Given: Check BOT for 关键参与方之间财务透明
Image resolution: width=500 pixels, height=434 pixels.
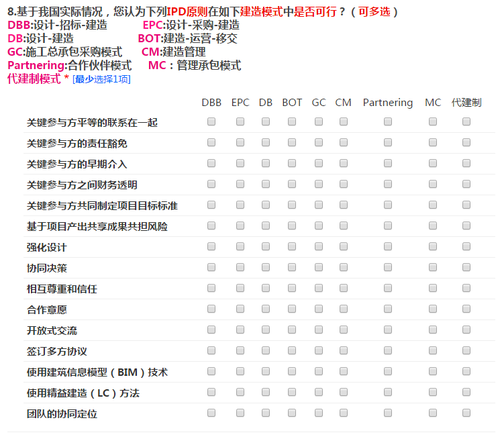Looking at the screenshot, I should coord(292,184).
